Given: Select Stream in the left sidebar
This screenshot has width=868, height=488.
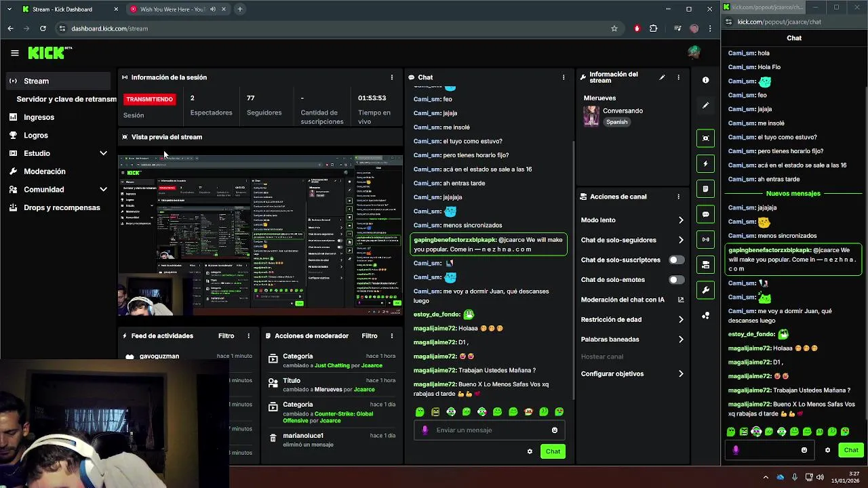Looking at the screenshot, I should [57, 81].
